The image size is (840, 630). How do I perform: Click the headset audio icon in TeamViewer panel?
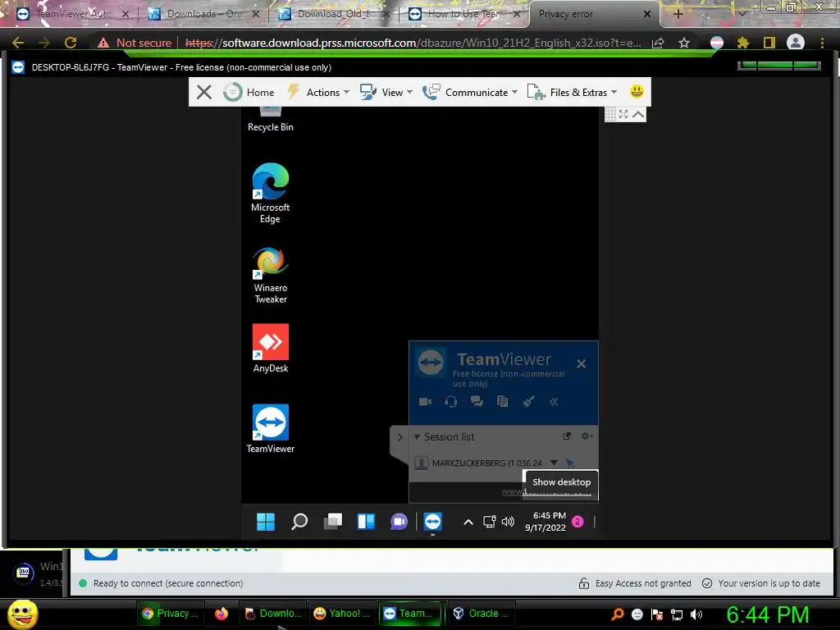[451, 402]
